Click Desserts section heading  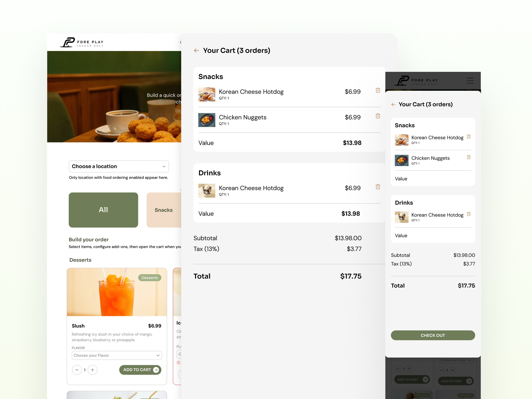[x=80, y=260]
